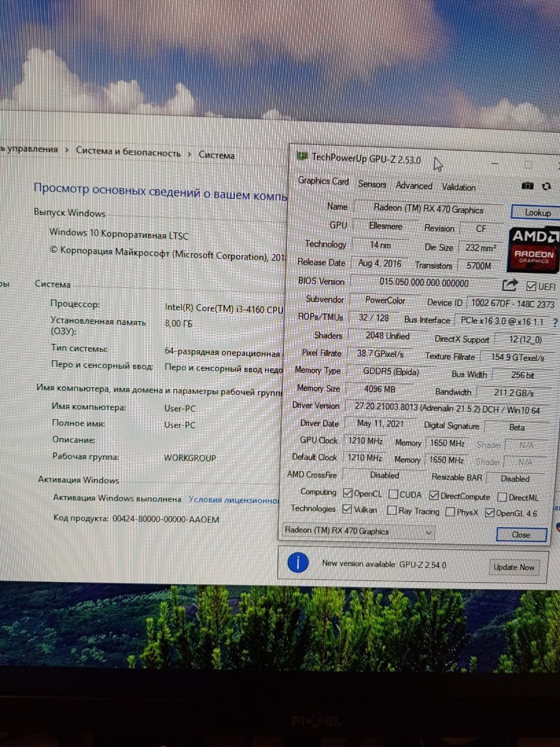Viewport: 560px width, 747px height.
Task: Toggle the DirectCompute checkbox
Action: (433, 495)
